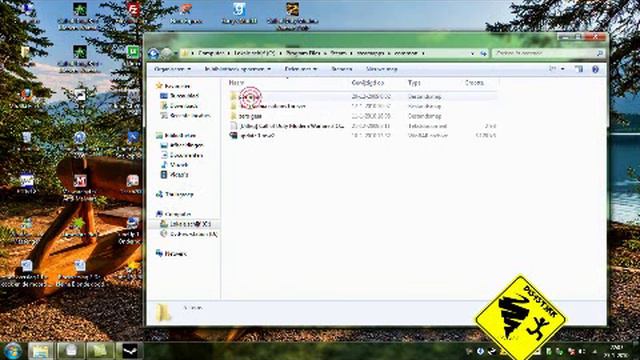The width and height of the screenshot is (640, 360).
Task: Click the magnifier icon in the search box
Action: point(600,53)
